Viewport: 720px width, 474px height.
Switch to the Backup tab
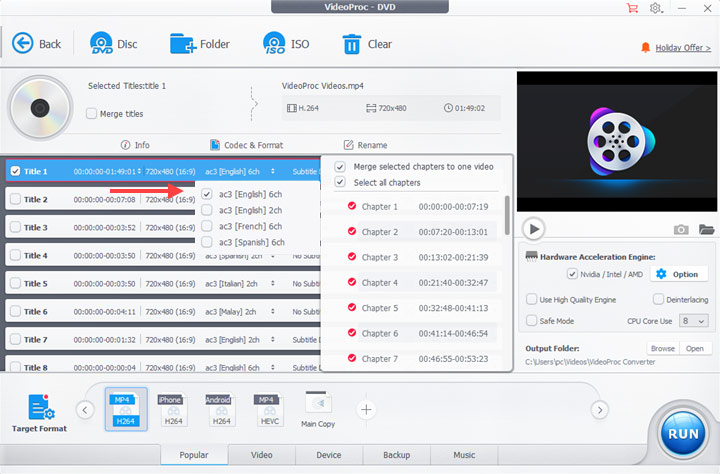396,455
